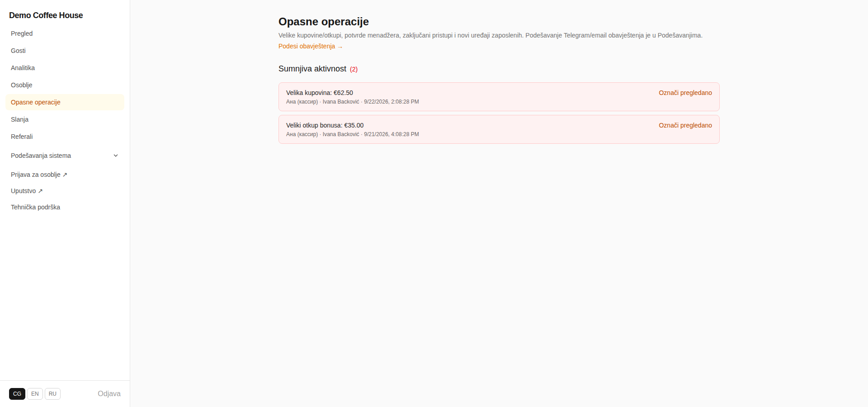Select the Velika kupovina: €62.50 text
The height and width of the screenshot is (407, 868).
(320, 93)
